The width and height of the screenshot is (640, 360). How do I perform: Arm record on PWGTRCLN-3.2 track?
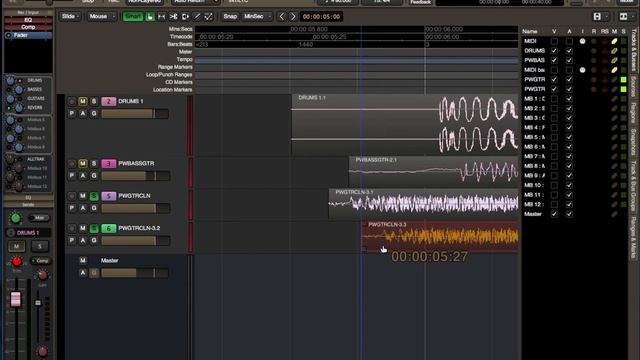[72, 228]
